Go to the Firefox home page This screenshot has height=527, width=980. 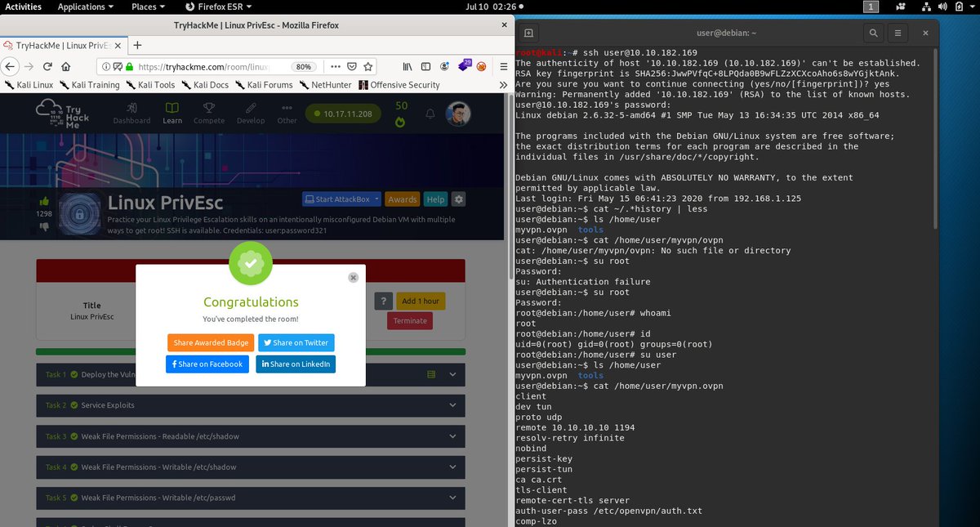click(66, 67)
